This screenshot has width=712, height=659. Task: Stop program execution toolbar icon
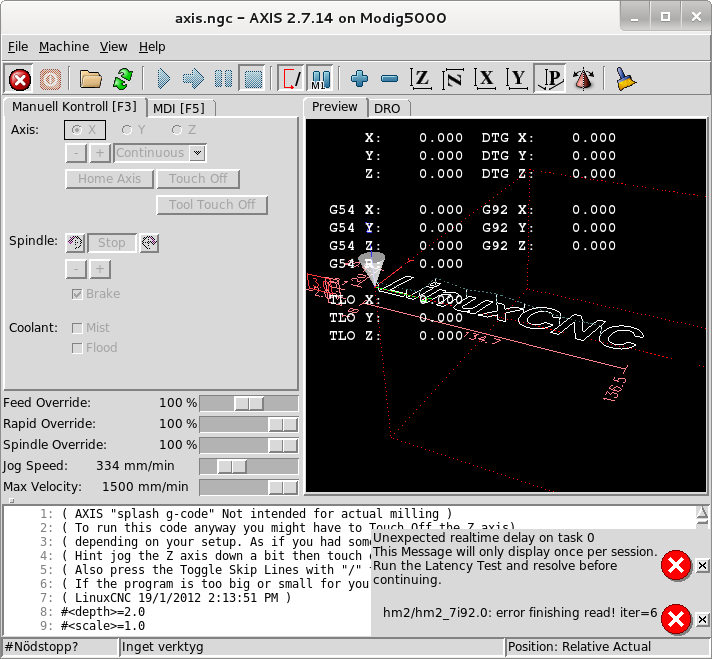point(252,79)
